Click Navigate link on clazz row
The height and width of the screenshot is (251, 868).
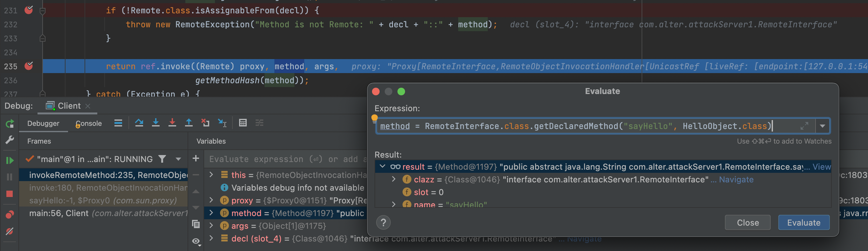click(736, 180)
